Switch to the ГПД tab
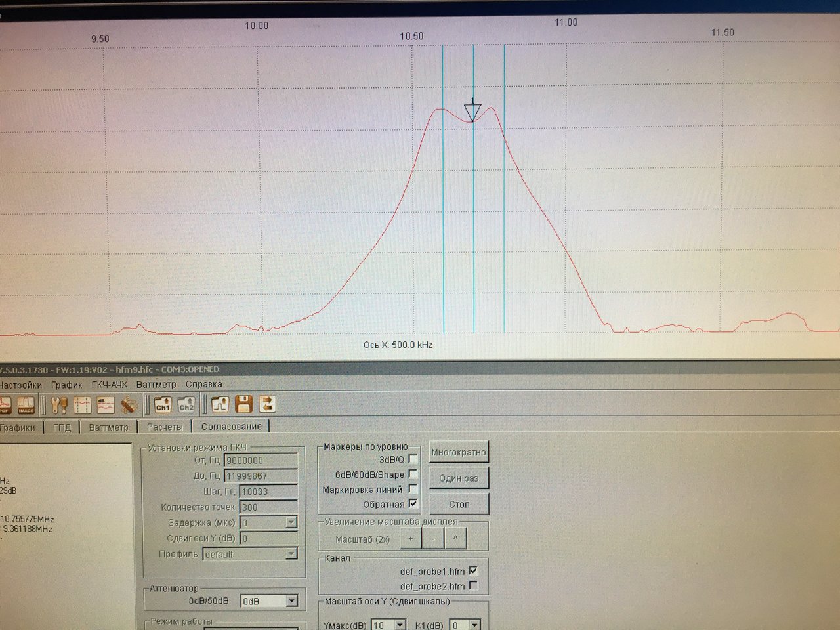The height and width of the screenshot is (630, 840). [x=62, y=427]
